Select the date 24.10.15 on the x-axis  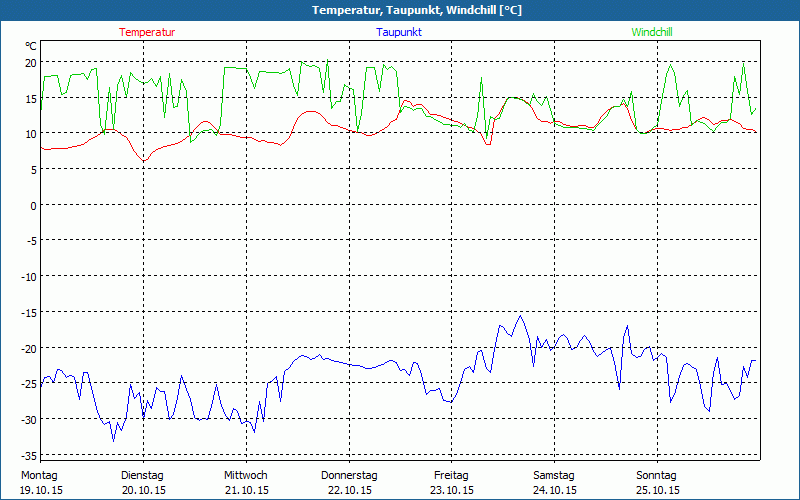(x=554, y=490)
